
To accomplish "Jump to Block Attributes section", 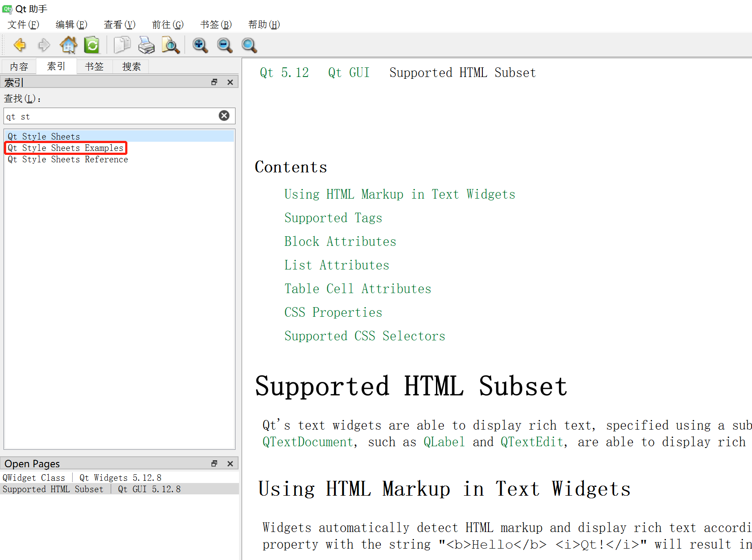I will pyautogui.click(x=340, y=241).
